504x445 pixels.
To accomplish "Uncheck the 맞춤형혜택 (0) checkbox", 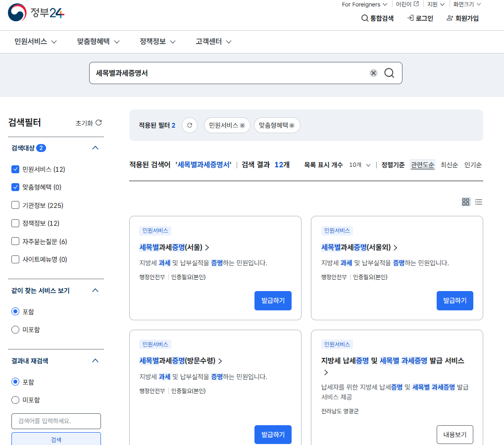I will pos(15,187).
